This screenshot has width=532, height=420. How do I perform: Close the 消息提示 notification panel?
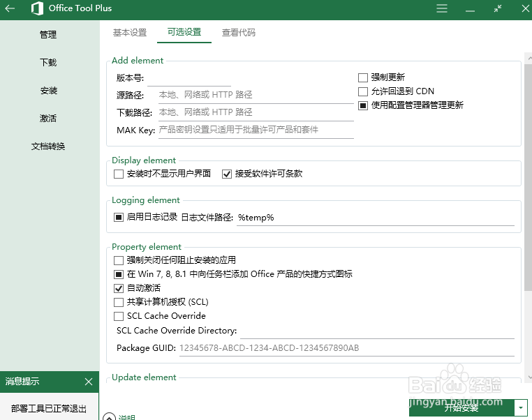(x=89, y=382)
